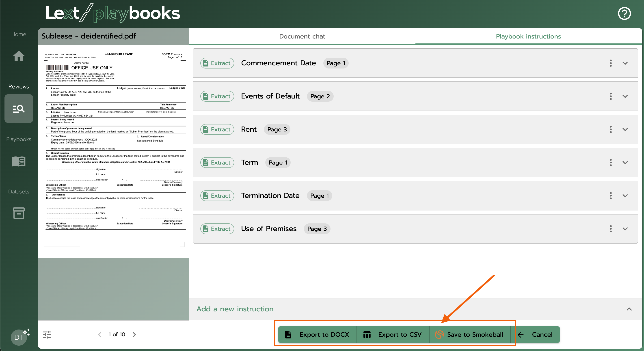Viewport: 644px width, 351px height.
Task: Go to Home via house icon
Action: click(x=19, y=56)
